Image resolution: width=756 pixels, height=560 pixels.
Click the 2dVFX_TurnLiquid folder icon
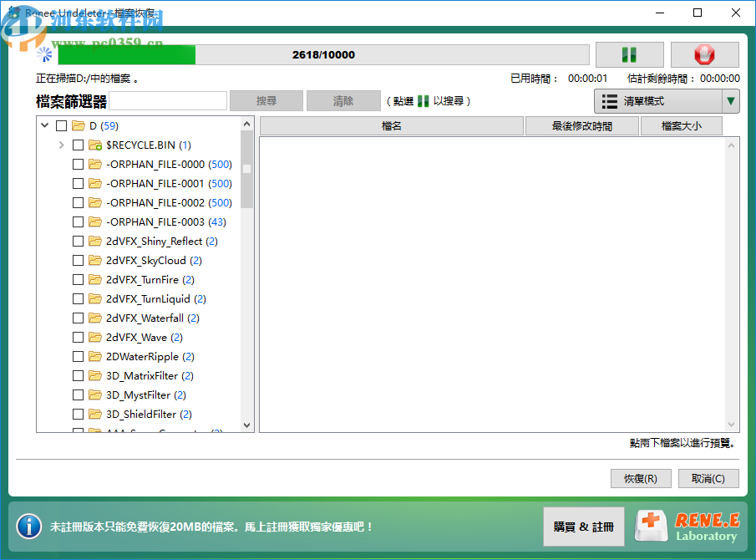click(95, 298)
